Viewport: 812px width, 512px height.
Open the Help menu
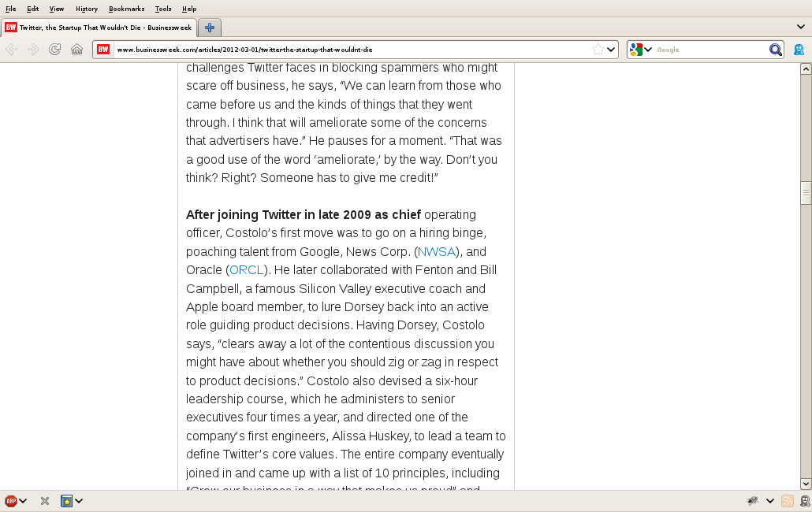click(189, 9)
